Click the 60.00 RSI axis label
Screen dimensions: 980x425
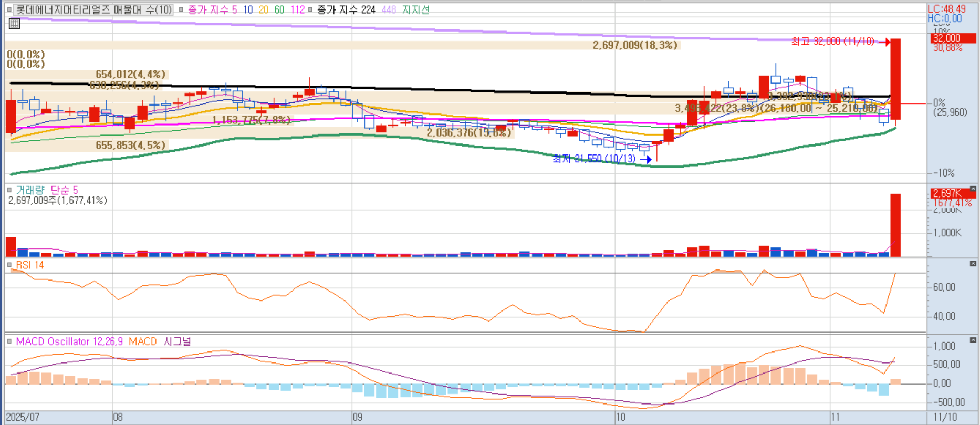944,287
